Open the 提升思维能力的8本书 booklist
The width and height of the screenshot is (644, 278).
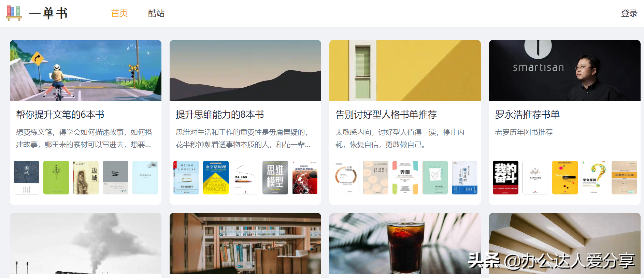click(x=220, y=115)
